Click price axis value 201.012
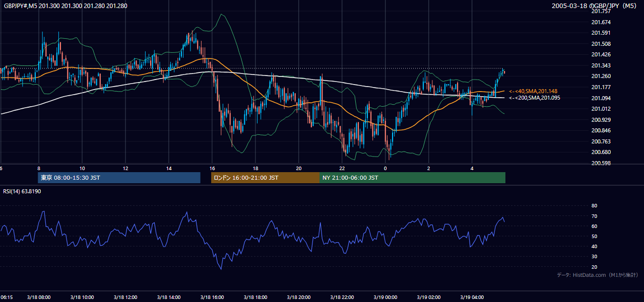The height and width of the screenshot is (302, 644). [x=601, y=109]
